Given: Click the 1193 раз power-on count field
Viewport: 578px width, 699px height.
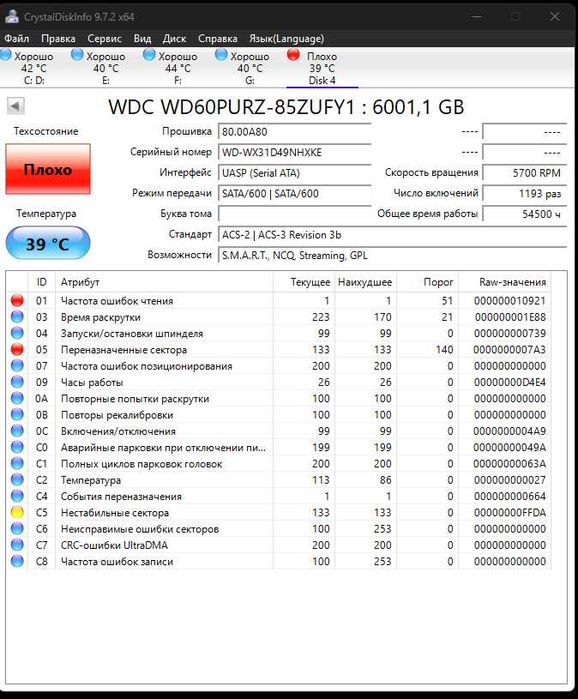Looking at the screenshot, I should (525, 193).
